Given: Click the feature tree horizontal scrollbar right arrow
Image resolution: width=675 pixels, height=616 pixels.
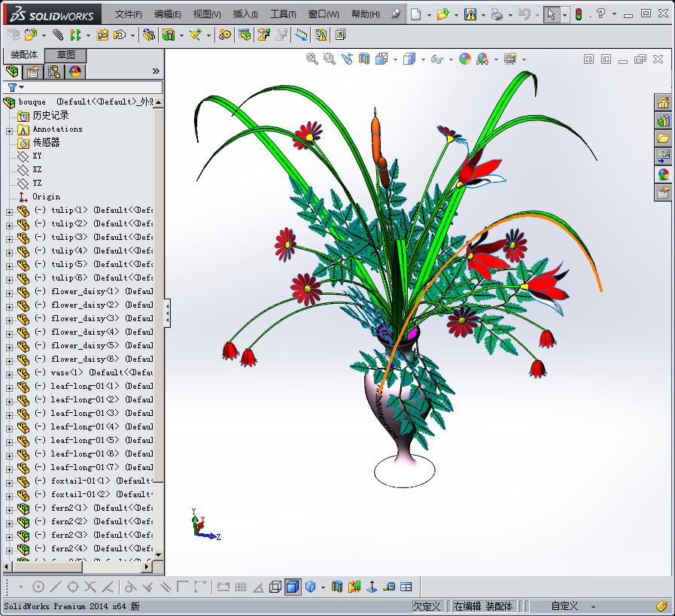Looking at the screenshot, I should click(147, 567).
